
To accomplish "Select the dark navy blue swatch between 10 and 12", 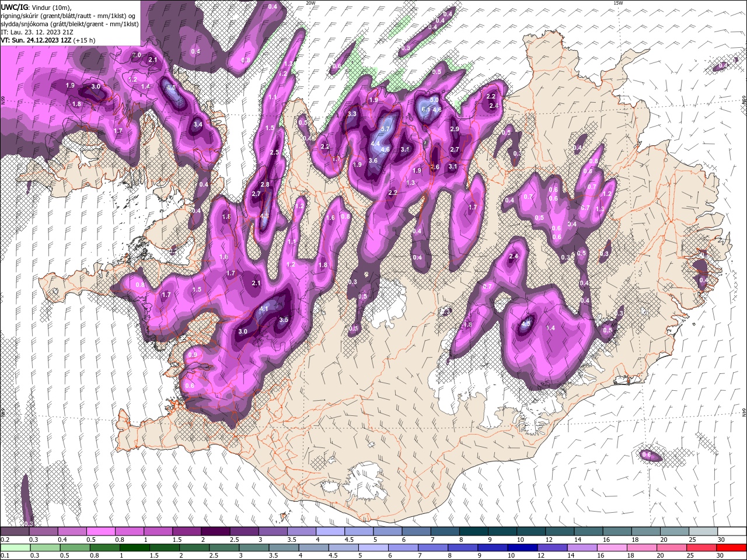I will coord(521,548).
